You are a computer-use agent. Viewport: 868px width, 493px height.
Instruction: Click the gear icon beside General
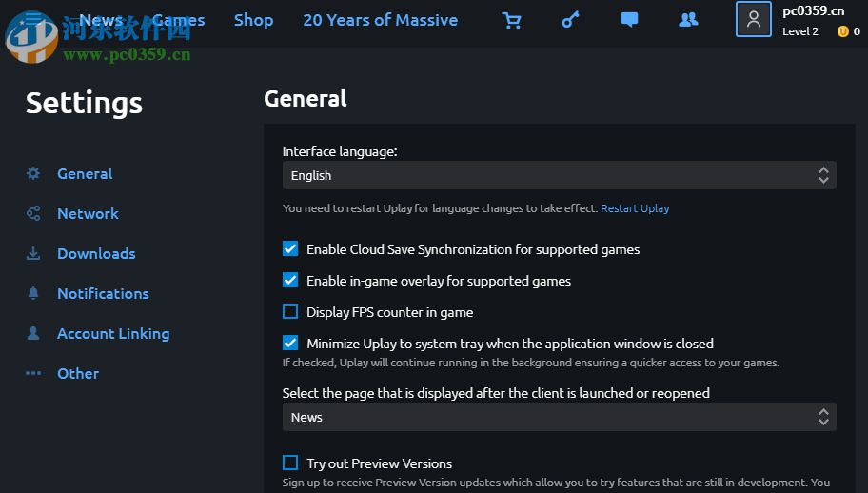tap(33, 174)
